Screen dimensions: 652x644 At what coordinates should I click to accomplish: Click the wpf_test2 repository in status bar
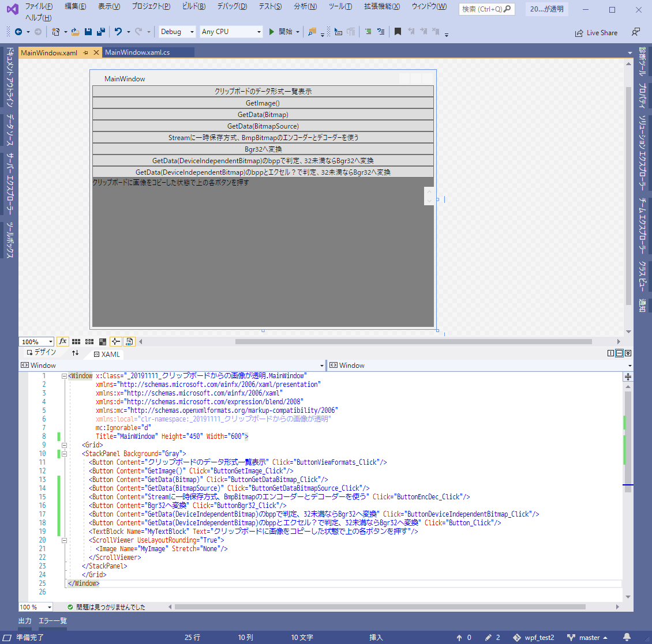tap(534, 637)
